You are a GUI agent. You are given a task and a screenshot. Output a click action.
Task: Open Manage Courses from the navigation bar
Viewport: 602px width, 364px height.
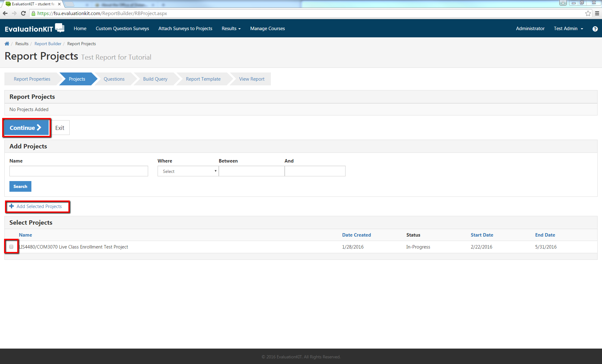pyautogui.click(x=267, y=28)
